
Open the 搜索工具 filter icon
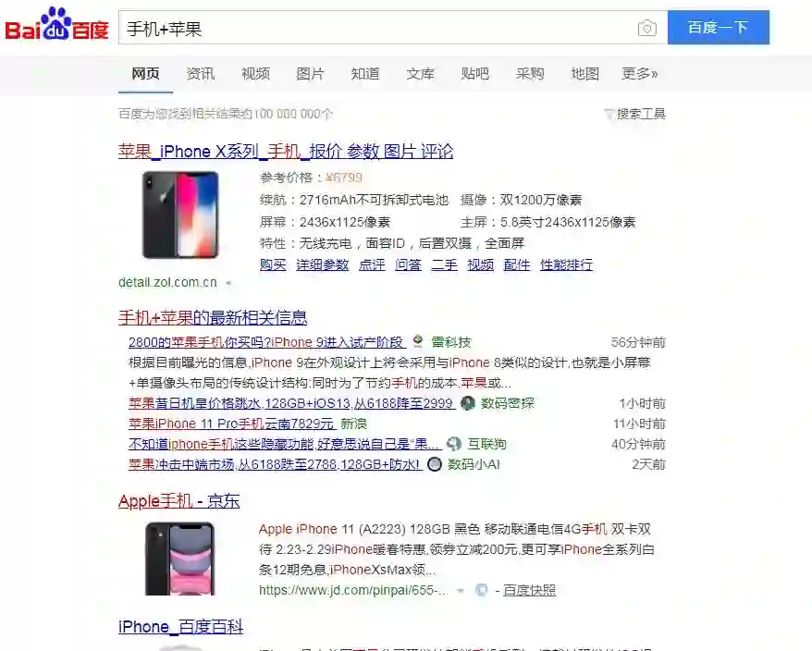click(x=609, y=114)
